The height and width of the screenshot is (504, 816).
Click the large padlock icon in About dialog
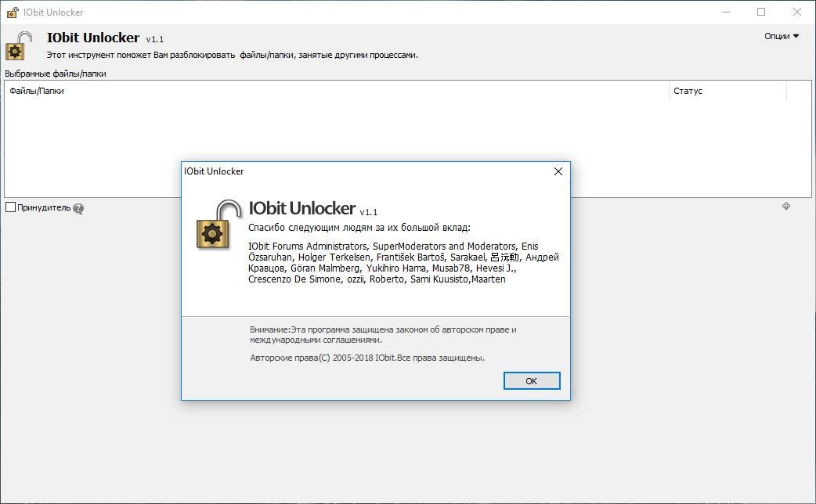pos(218,225)
